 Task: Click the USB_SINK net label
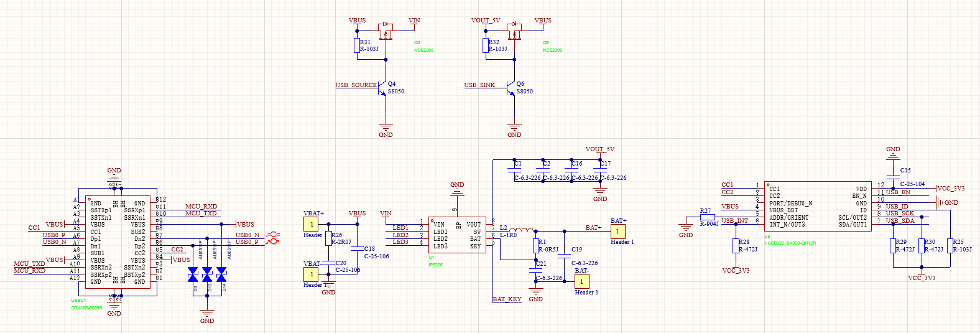click(x=480, y=85)
